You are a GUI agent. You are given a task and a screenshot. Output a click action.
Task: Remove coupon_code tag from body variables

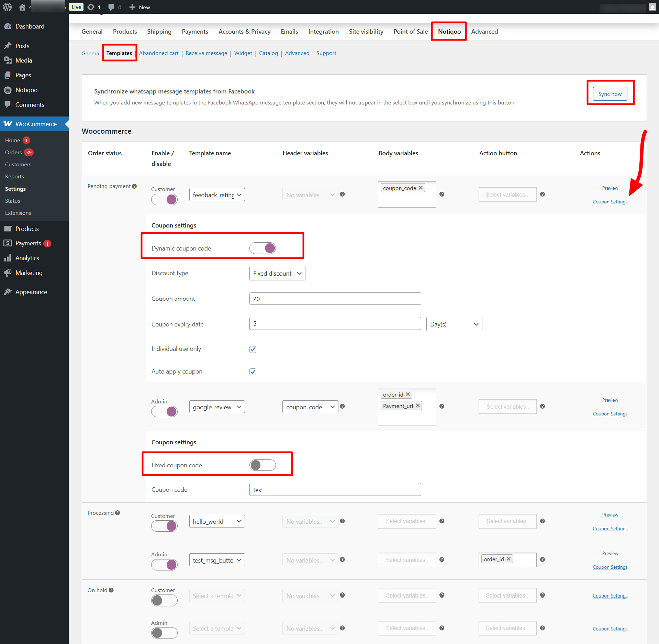pyautogui.click(x=421, y=188)
